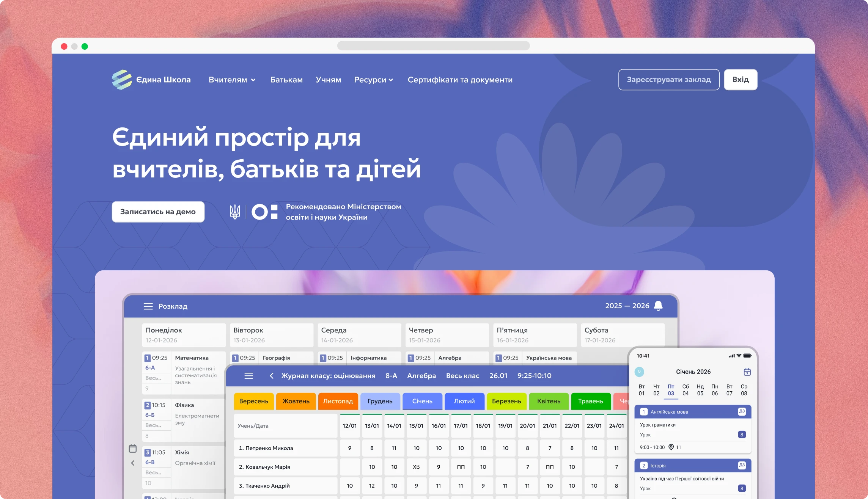
Task: Click the location pin icon near 11
Action: coord(671,447)
